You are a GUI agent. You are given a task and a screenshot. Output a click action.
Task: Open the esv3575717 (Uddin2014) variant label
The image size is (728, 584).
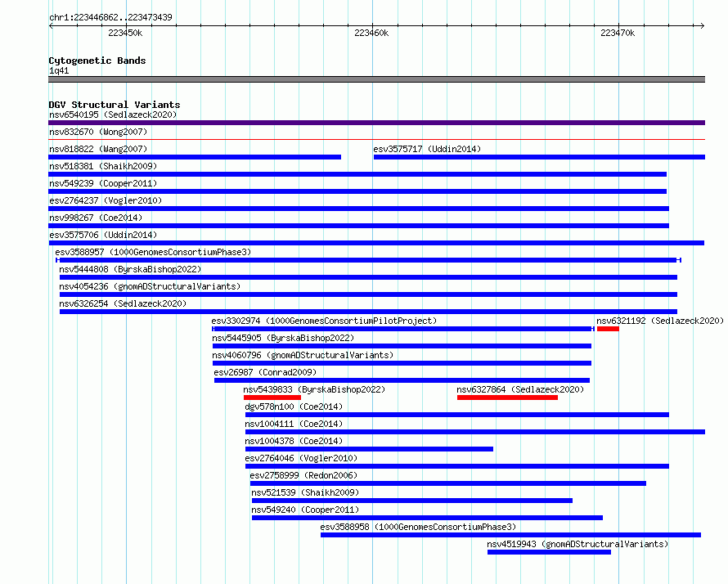(427, 149)
